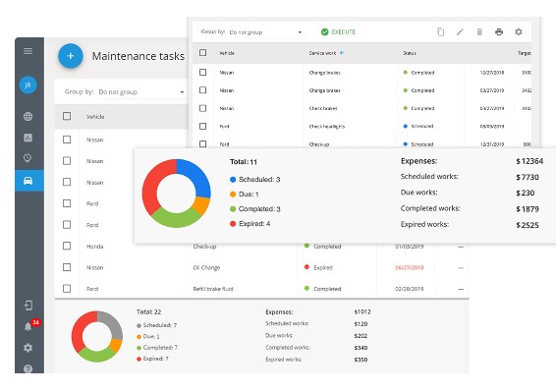Click the copy icon in the front toolbar

(440, 31)
